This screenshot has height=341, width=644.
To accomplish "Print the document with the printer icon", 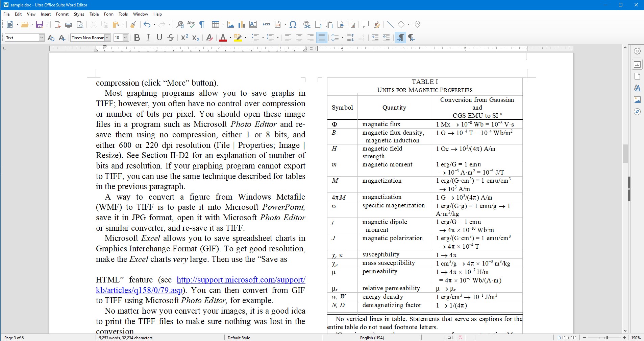I will (x=69, y=24).
